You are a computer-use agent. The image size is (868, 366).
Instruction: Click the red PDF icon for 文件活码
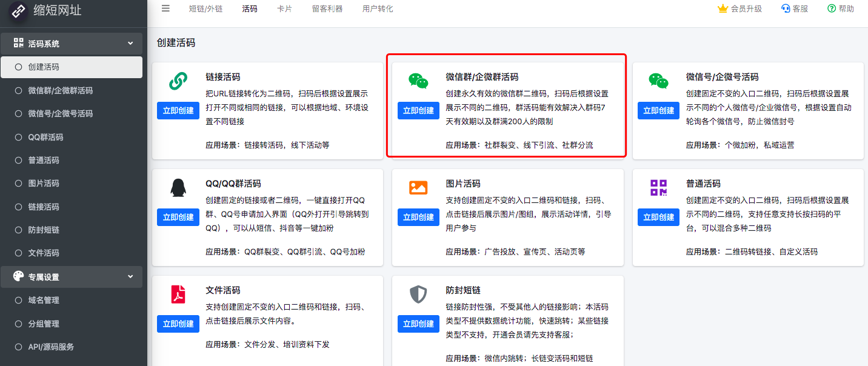tap(178, 294)
